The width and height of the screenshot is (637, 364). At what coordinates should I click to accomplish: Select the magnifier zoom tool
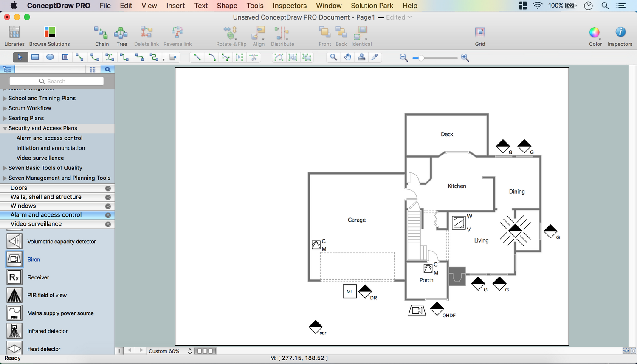point(334,57)
